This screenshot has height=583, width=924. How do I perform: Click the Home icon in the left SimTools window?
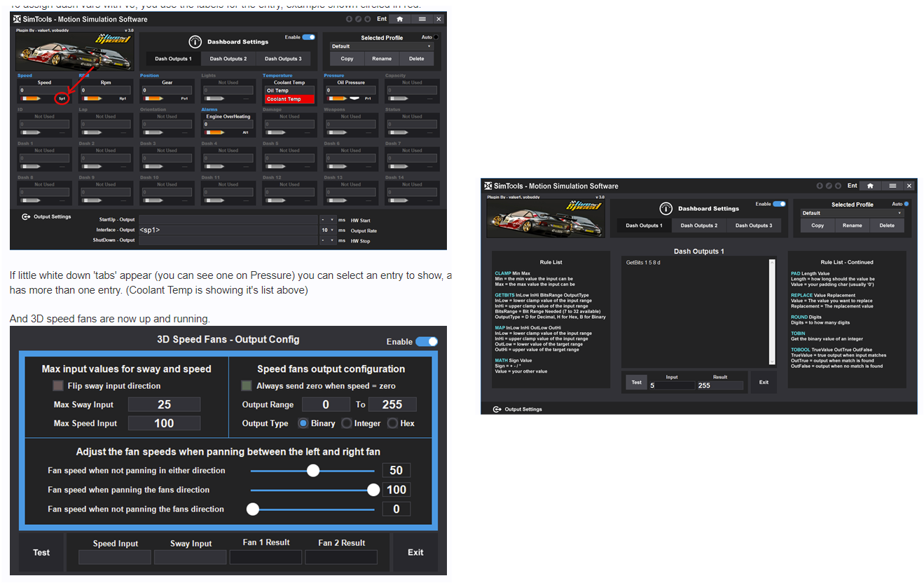tap(399, 19)
